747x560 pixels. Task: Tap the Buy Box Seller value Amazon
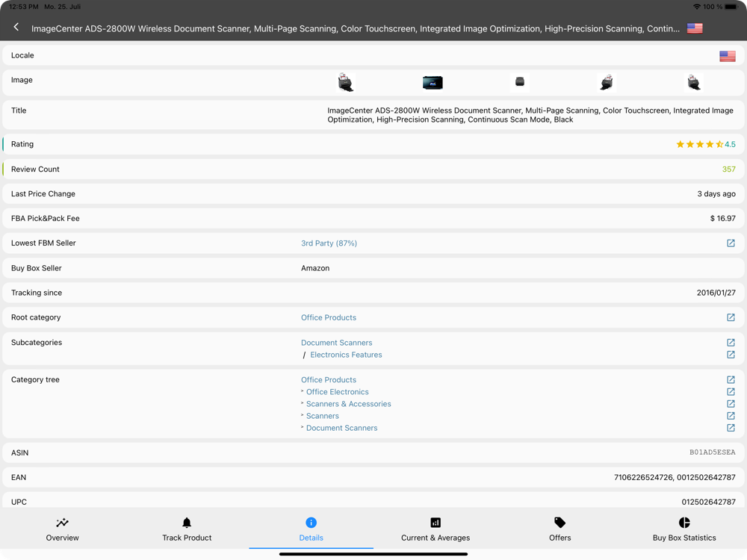[x=315, y=268]
